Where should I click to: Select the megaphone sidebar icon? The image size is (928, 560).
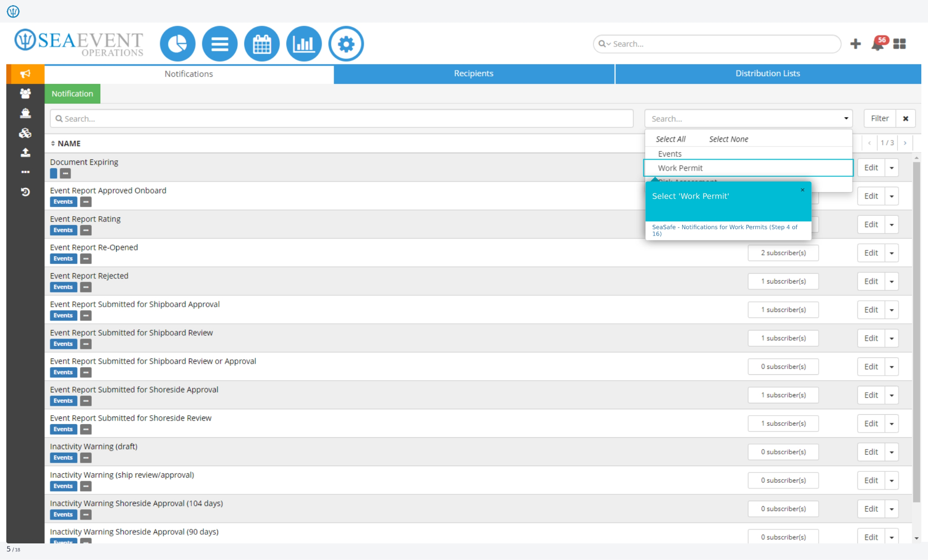[x=25, y=74]
